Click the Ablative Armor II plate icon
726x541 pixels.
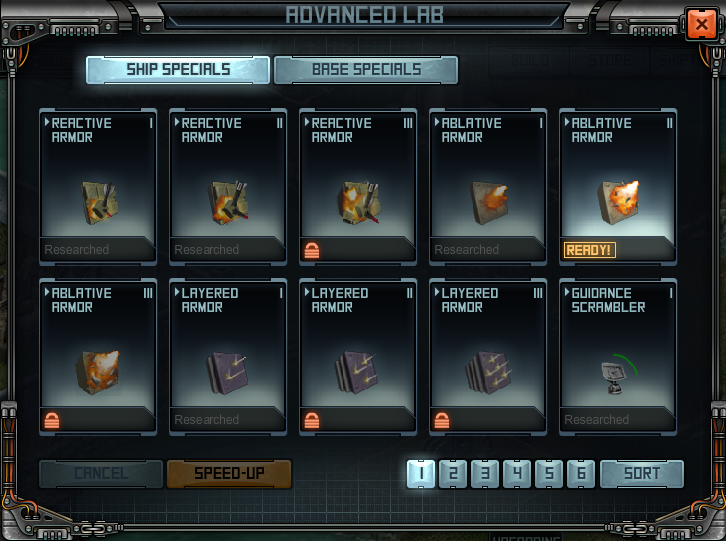(x=619, y=203)
